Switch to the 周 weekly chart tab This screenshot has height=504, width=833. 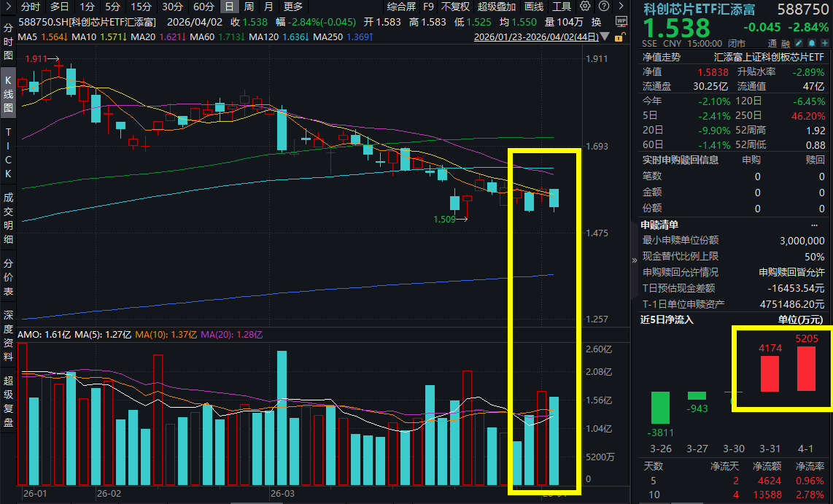pyautogui.click(x=248, y=7)
